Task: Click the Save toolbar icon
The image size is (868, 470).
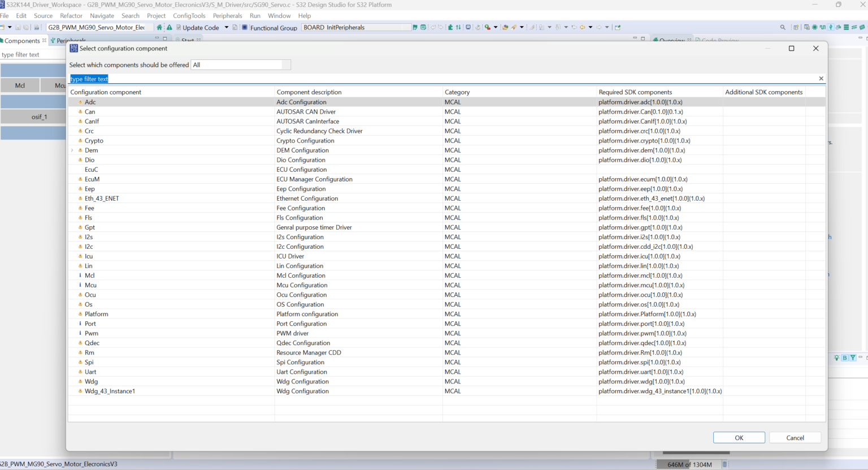Action: click(x=18, y=27)
